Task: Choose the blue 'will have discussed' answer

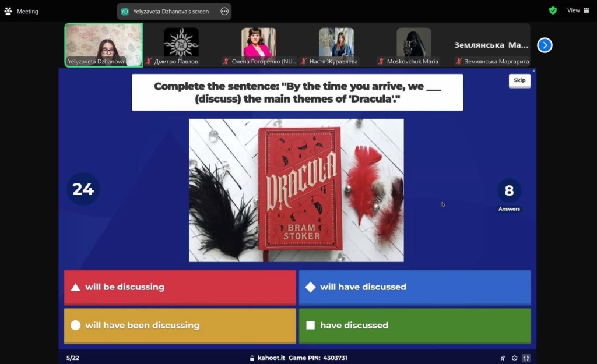Action: pos(415,287)
